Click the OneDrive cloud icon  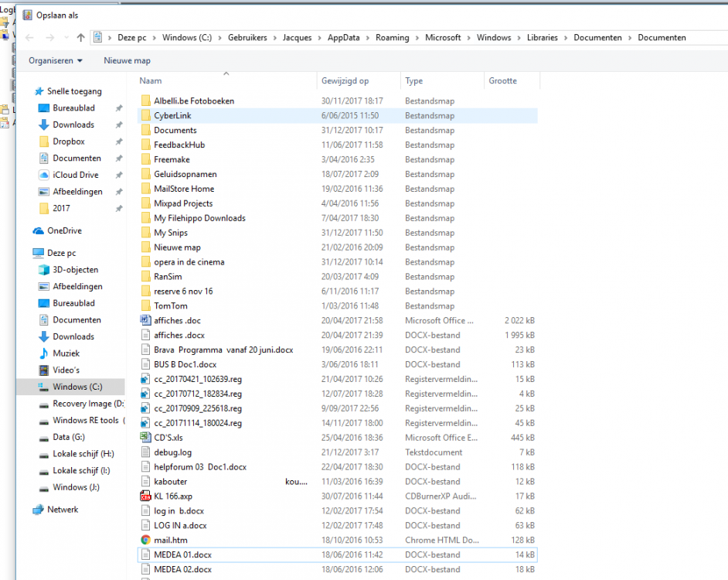[39, 230]
